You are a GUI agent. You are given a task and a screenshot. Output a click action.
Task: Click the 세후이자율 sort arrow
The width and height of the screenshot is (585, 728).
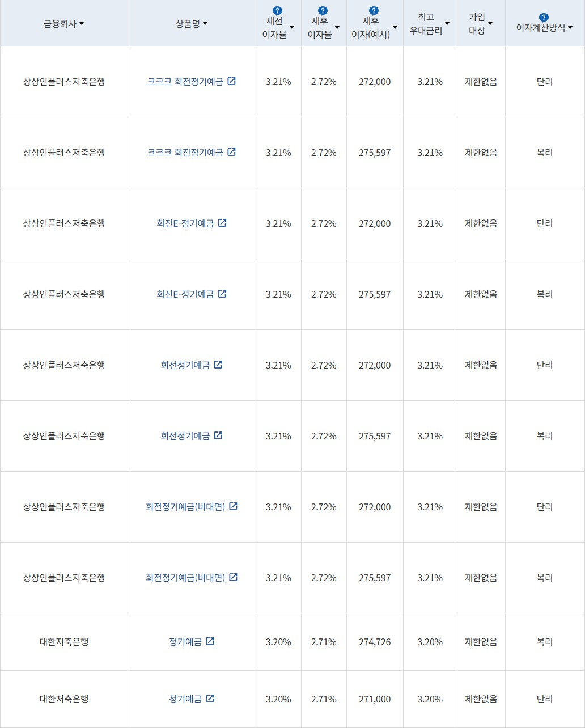tap(337, 27)
